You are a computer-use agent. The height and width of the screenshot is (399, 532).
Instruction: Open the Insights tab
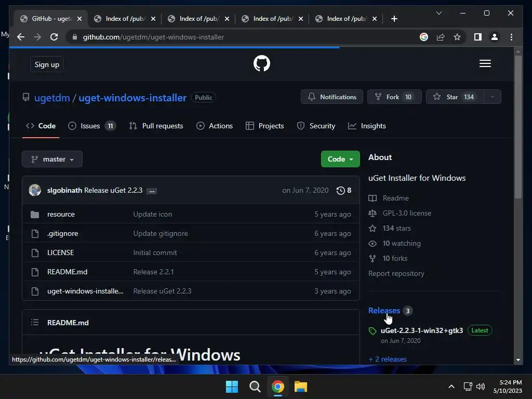pyautogui.click(x=367, y=126)
